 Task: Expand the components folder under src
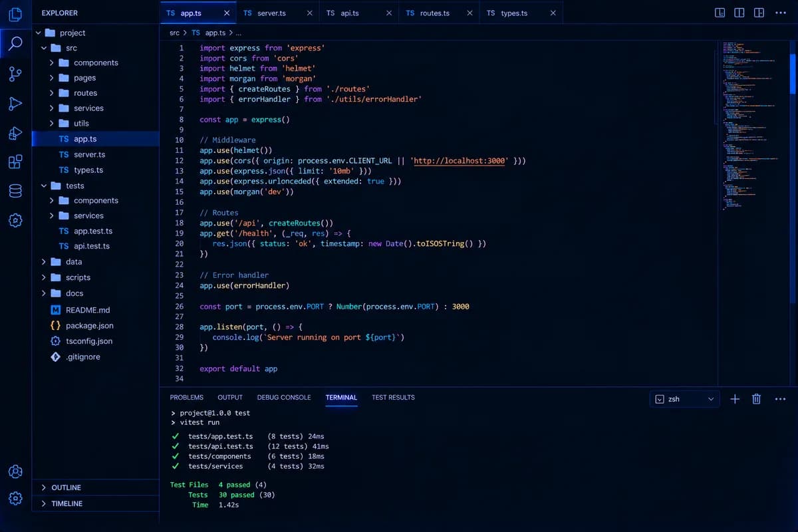[x=52, y=63]
